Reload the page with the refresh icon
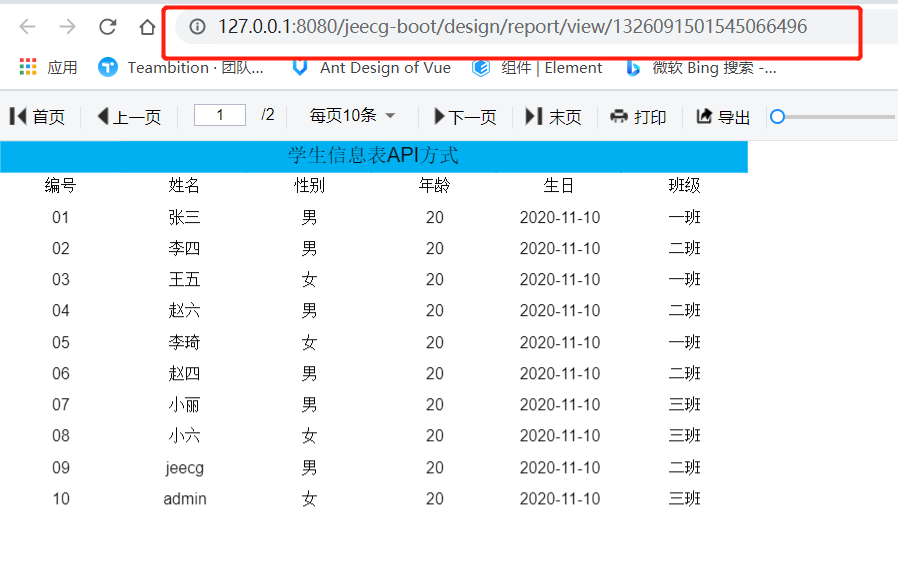 click(x=108, y=26)
